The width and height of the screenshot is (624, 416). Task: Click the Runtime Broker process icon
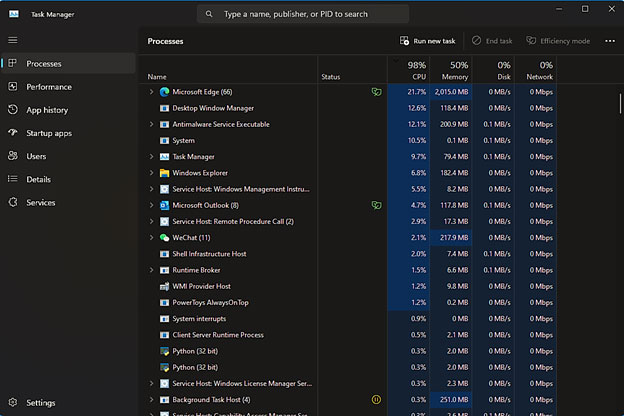[164, 270]
